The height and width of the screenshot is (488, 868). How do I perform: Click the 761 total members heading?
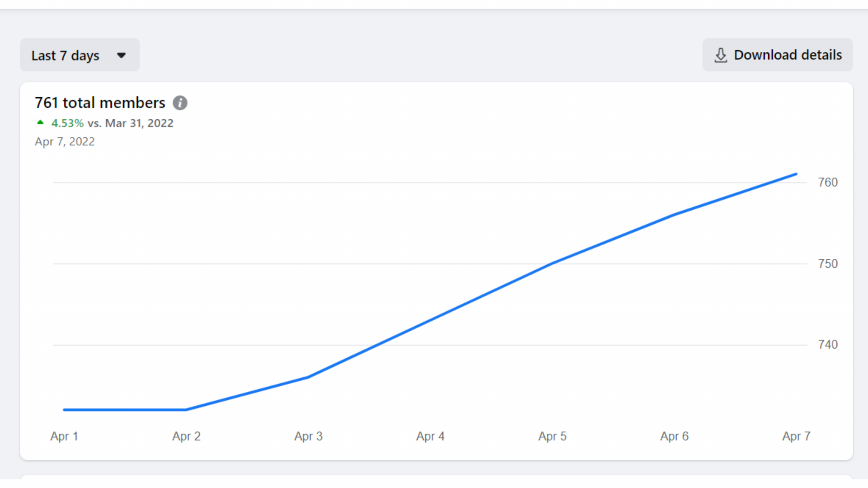pos(100,103)
